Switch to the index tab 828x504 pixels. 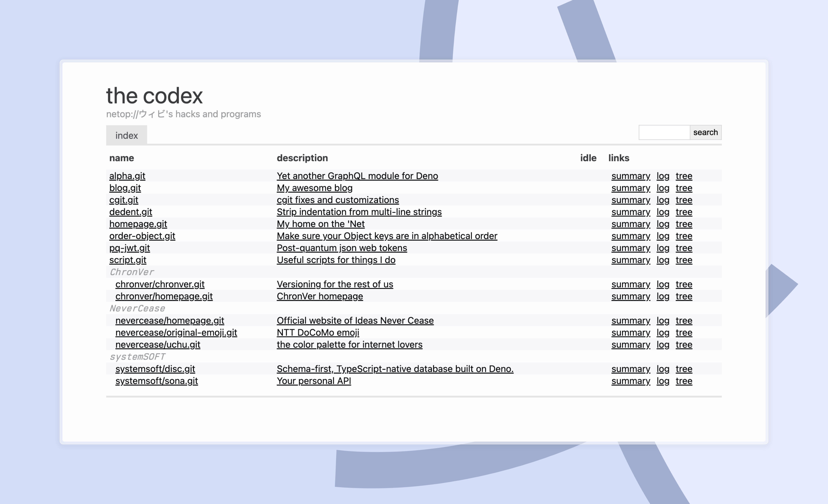point(126,135)
